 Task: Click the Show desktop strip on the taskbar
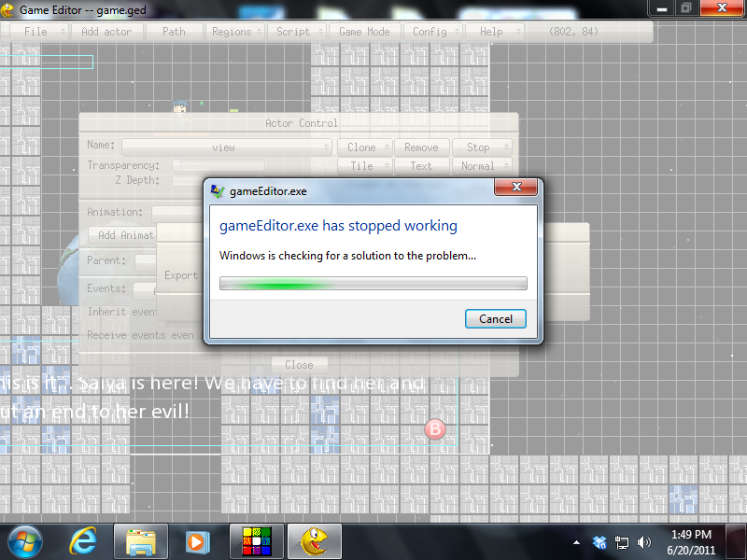(736, 542)
